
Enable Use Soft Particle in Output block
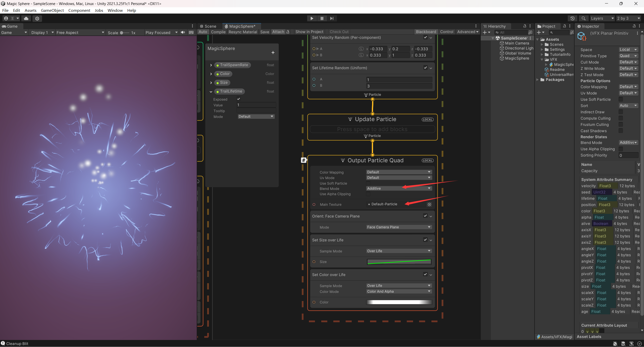pyautogui.click(x=368, y=183)
